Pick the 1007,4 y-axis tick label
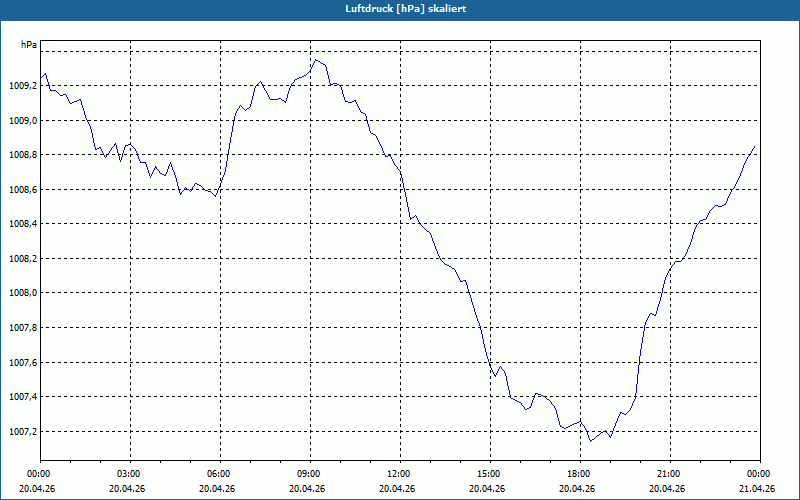Viewport: 800px width, 500px height. (23, 397)
